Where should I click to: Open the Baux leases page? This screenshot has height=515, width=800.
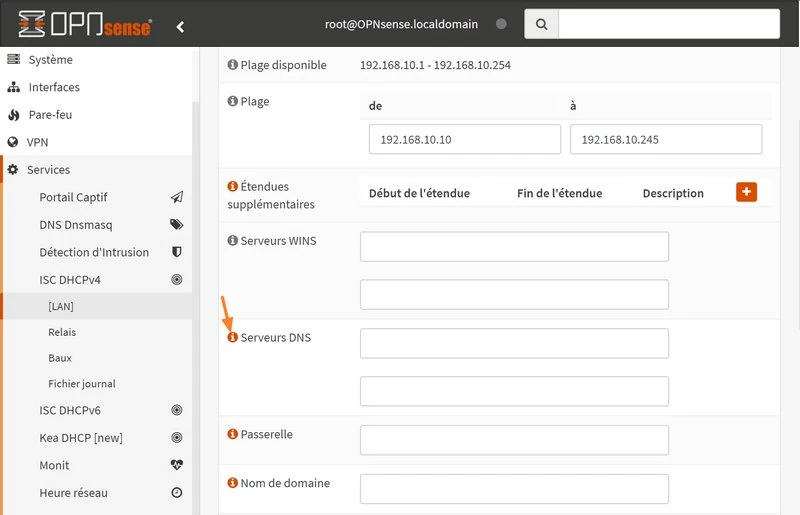(60, 358)
